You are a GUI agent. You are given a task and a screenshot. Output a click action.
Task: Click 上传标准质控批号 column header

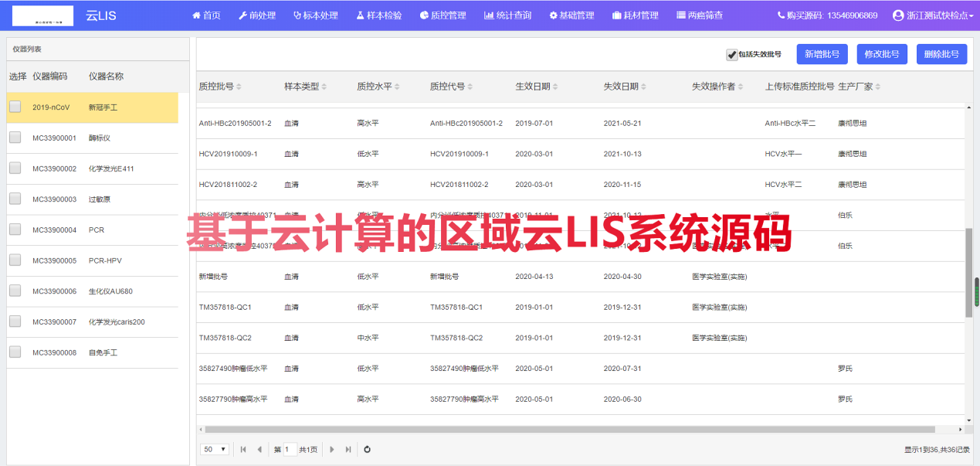coord(799,87)
